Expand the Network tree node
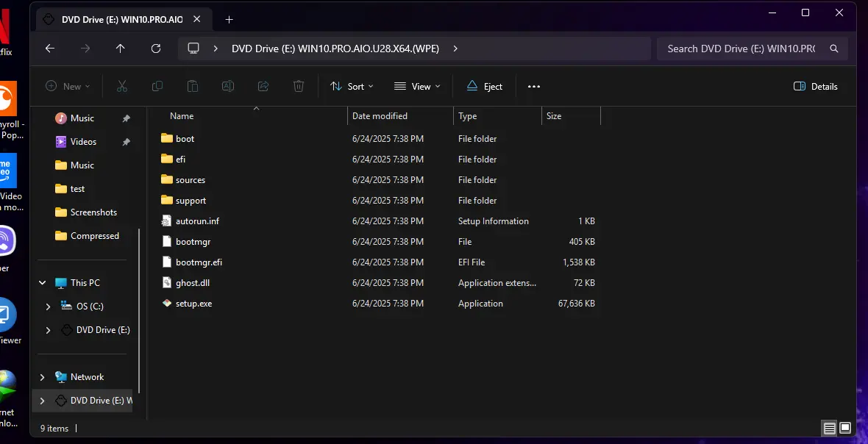The width and height of the screenshot is (868, 444). [x=42, y=377]
